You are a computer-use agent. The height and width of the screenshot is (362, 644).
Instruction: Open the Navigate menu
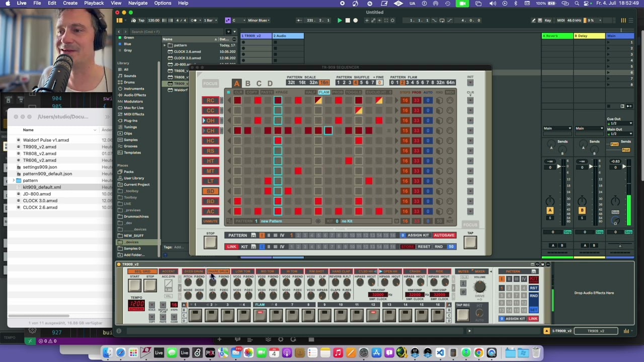click(x=138, y=3)
